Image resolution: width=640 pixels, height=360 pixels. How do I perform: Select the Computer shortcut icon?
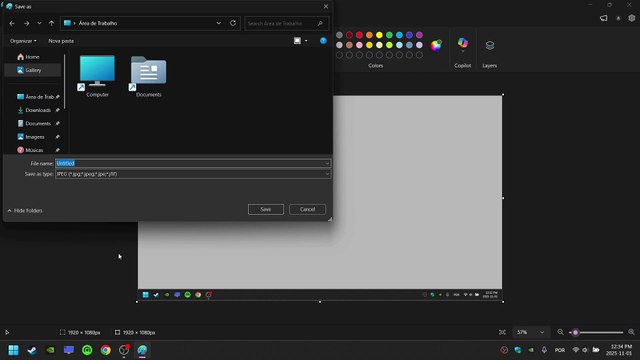tap(97, 76)
